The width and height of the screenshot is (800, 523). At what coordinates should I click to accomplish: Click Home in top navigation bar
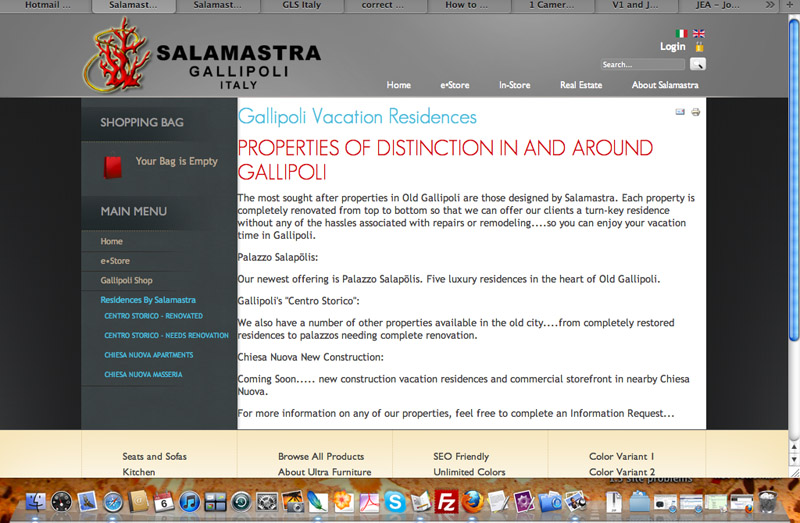tap(398, 85)
